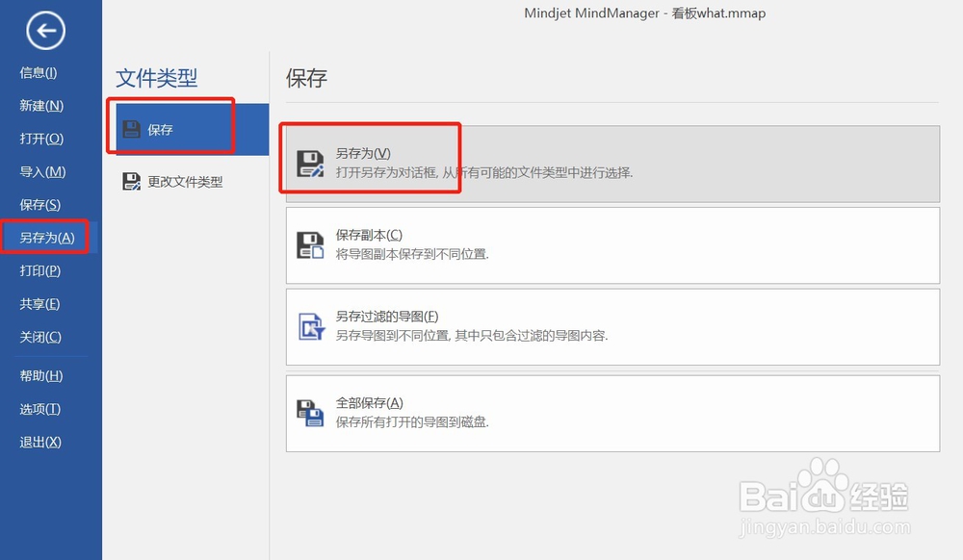This screenshot has height=560, width=963.
Task: Click 保存(S) in the left sidebar
Action: pos(39,205)
